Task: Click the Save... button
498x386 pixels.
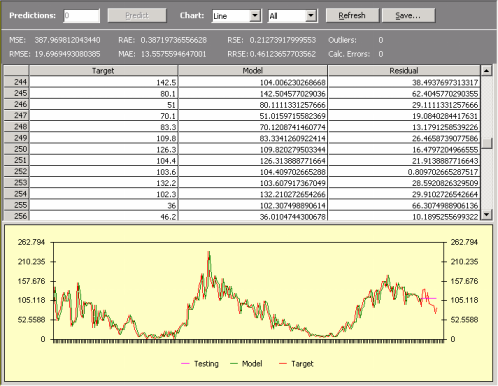Action: [408, 15]
